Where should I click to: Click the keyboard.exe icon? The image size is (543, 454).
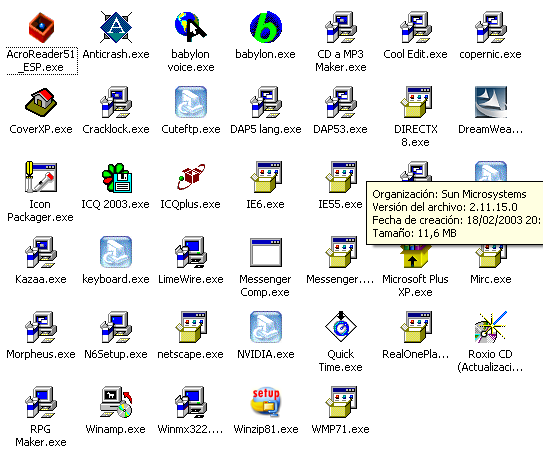(116, 252)
